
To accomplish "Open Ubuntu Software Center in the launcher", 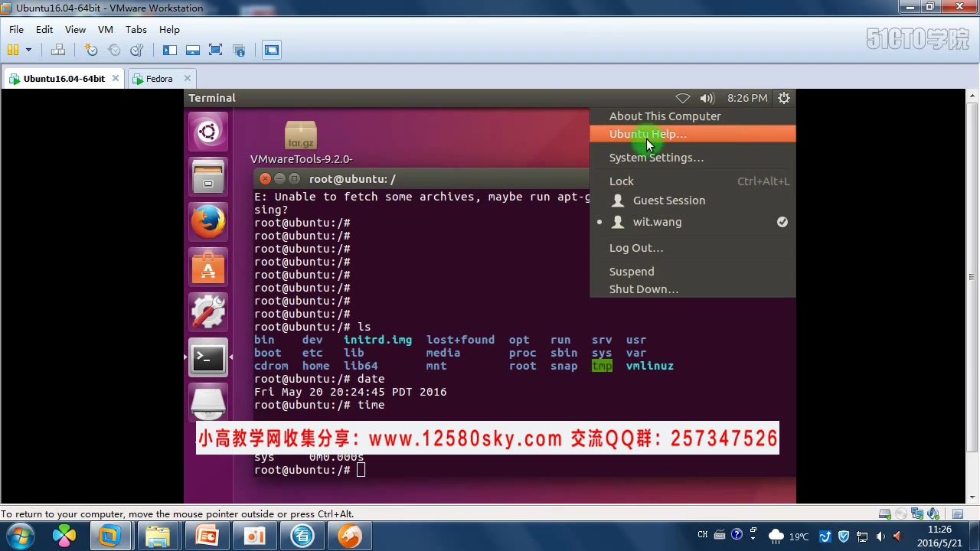I will tap(207, 266).
